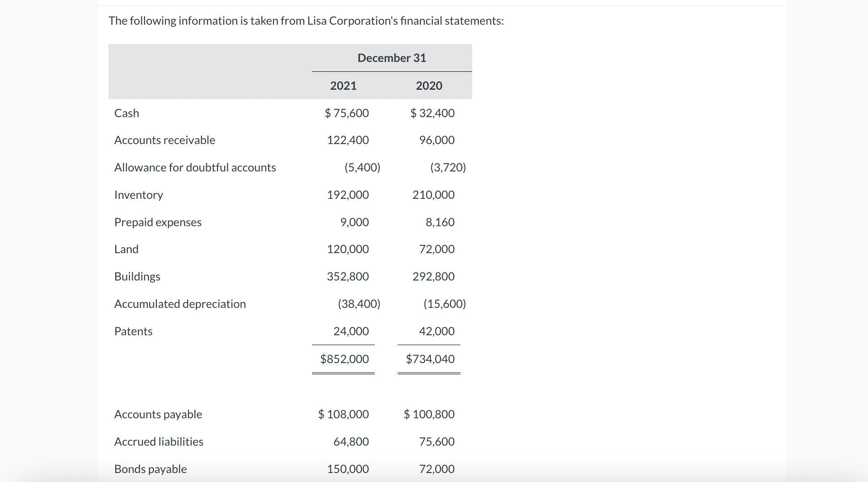Select the Patents row label

133,331
